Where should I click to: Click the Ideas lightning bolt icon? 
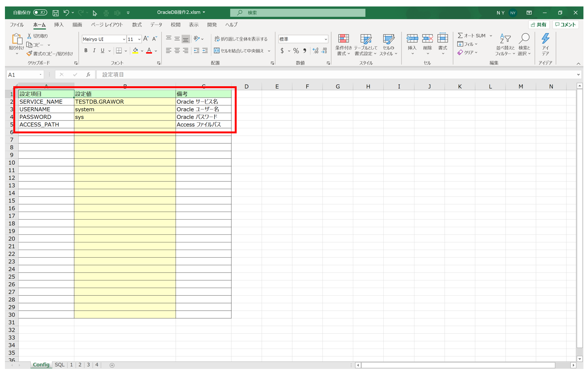click(x=545, y=38)
